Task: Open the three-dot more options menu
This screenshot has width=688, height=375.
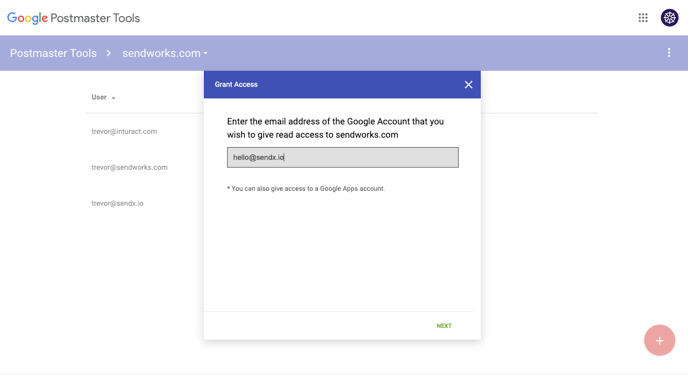Action: tap(669, 53)
